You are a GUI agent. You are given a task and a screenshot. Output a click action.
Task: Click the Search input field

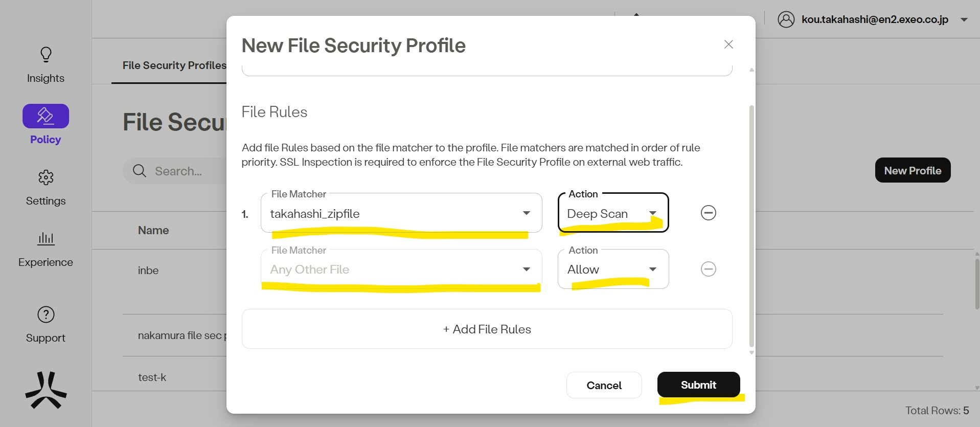point(184,171)
